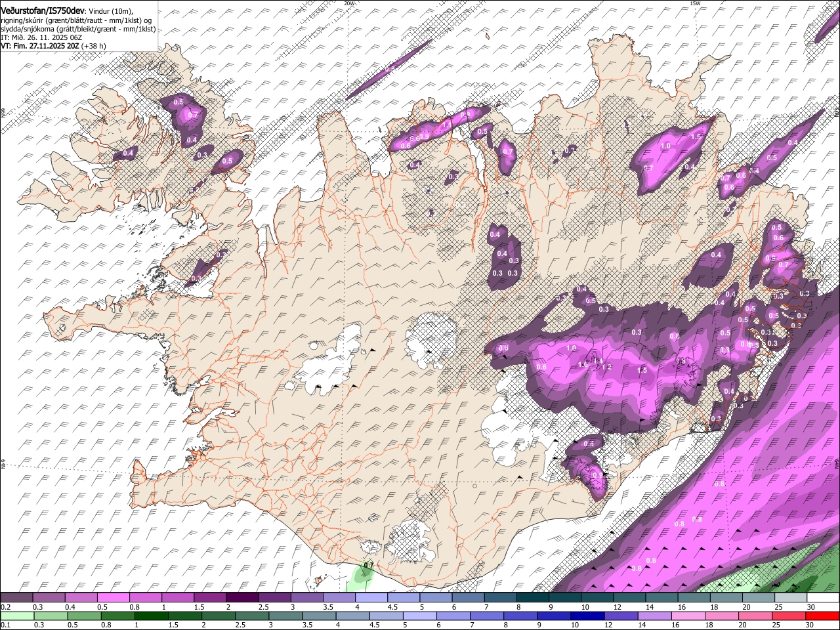
Task: Click the '12' label in the lower legend
Action: pyautogui.click(x=608, y=625)
